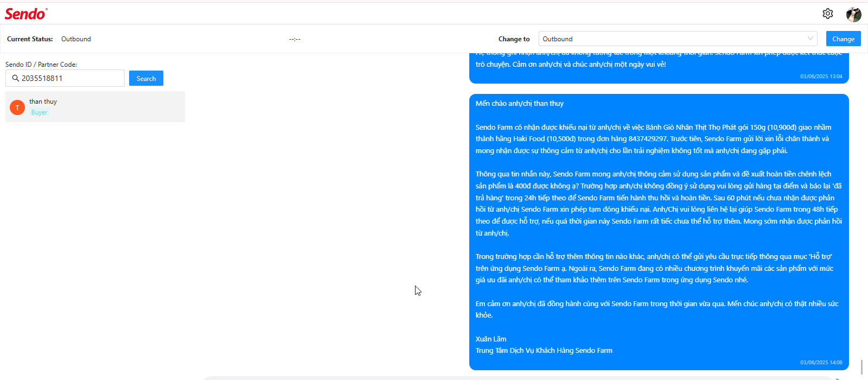Expand the Change to status dropdown
The image size is (868, 380).
pyautogui.click(x=678, y=39)
